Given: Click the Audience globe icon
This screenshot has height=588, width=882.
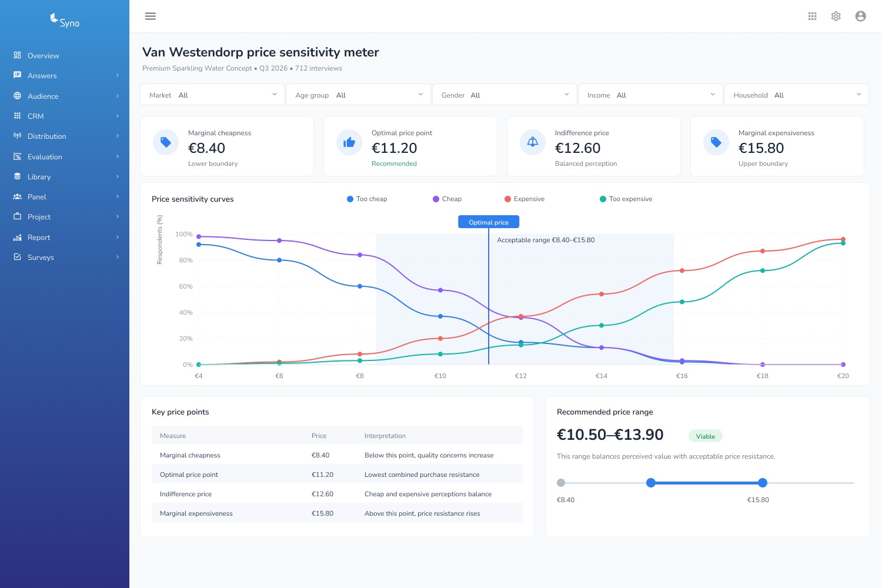Looking at the screenshot, I should (x=18, y=96).
